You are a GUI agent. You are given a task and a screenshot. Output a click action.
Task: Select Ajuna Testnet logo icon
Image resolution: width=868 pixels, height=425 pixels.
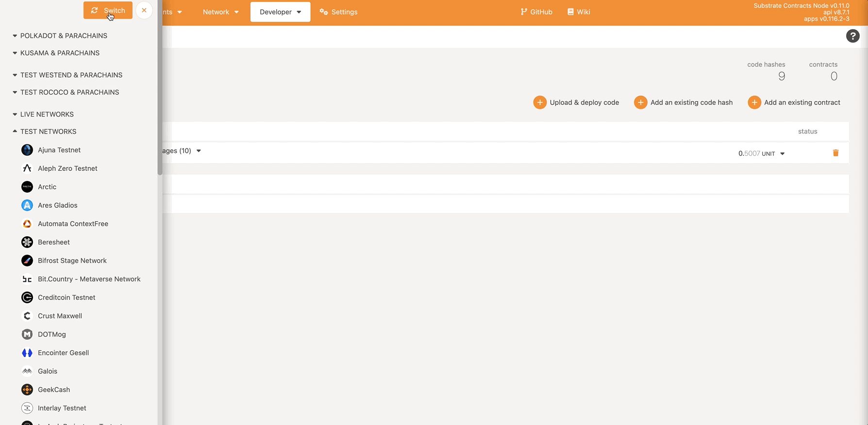(27, 150)
